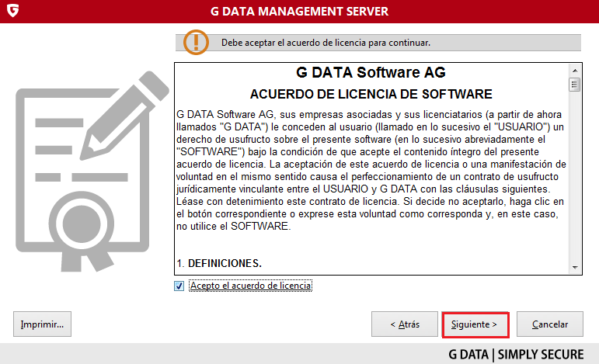Click the license scrollbar up arrow

coord(575,71)
